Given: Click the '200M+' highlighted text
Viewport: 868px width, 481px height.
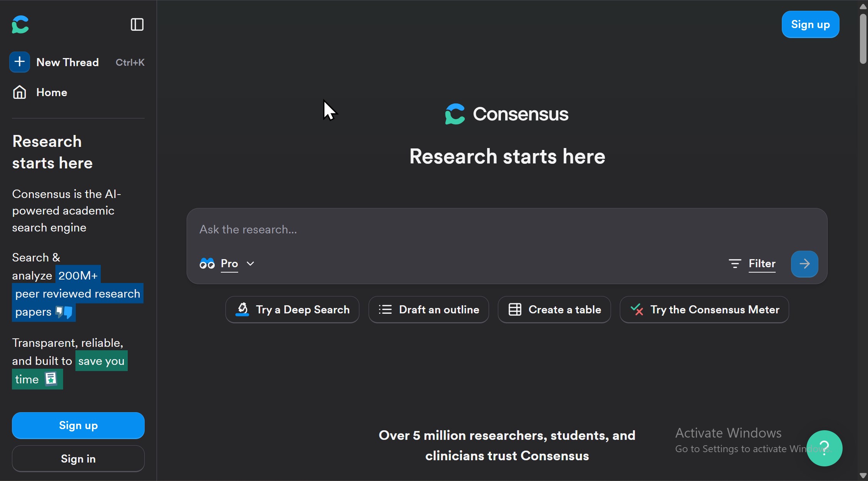Looking at the screenshot, I should (x=78, y=275).
